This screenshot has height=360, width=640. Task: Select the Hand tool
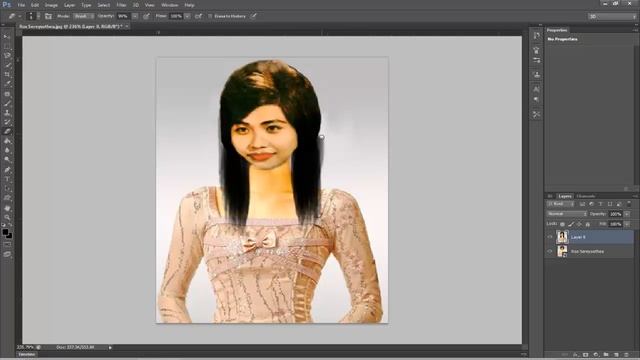[7, 208]
